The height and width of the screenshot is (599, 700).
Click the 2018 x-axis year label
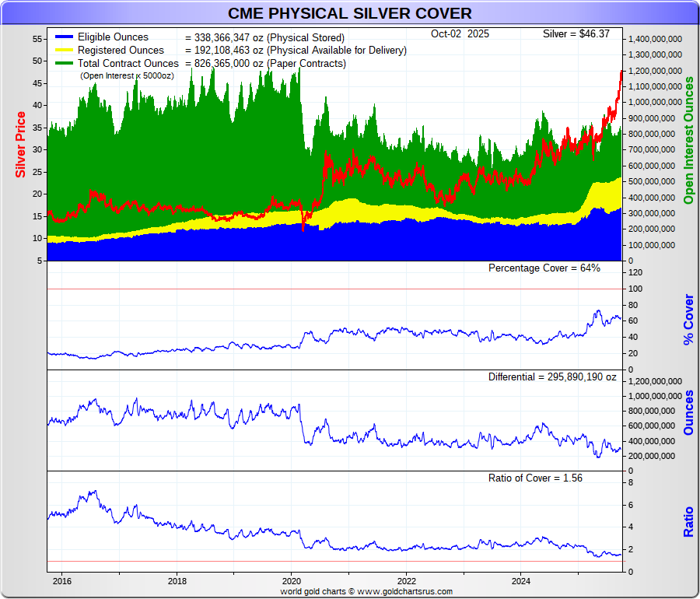(x=177, y=581)
